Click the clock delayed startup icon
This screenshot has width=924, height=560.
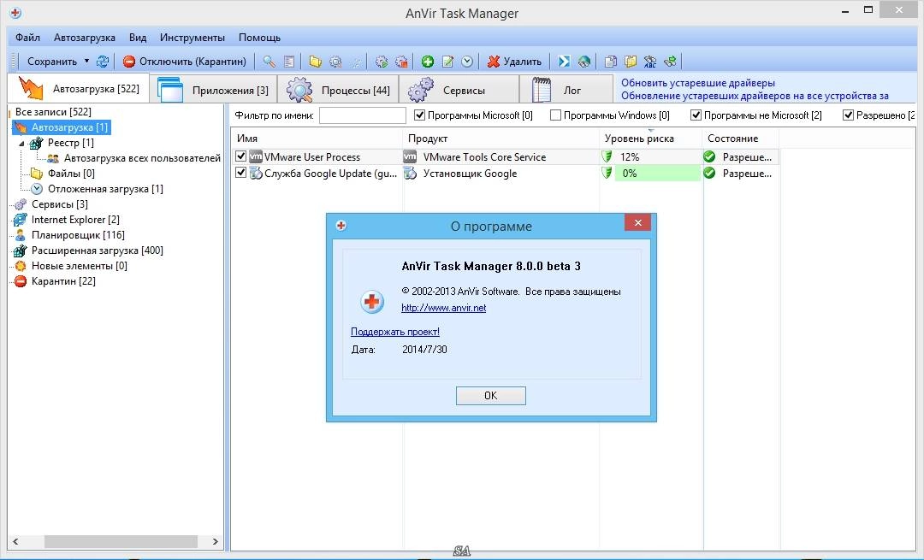467,62
